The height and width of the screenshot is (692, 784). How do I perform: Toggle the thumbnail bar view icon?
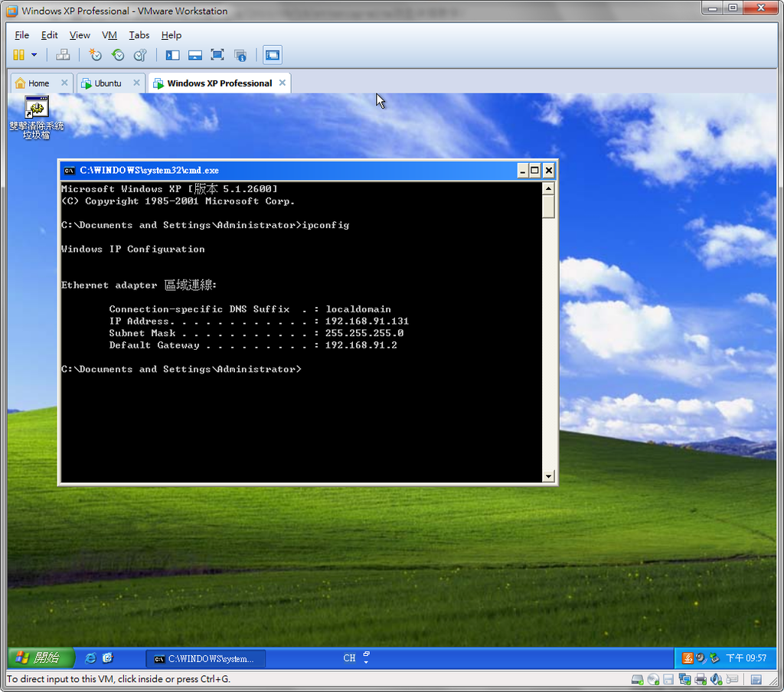point(195,55)
